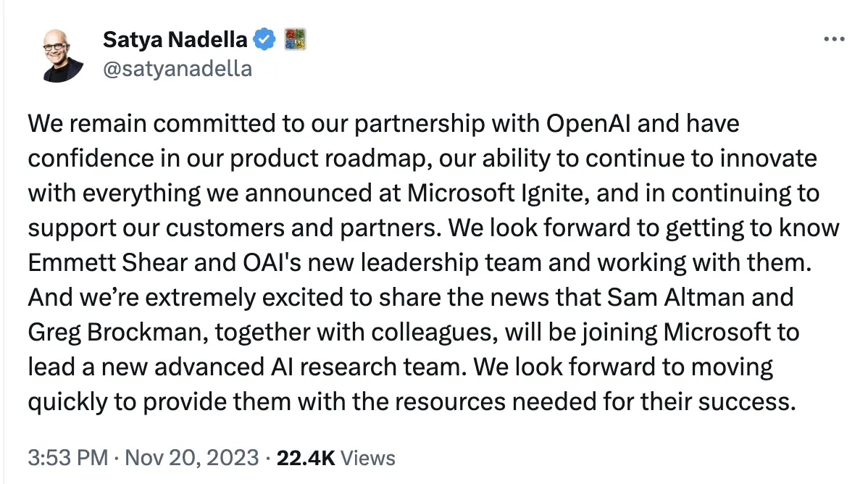View the 22.4K views count
Image resolution: width=868 pixels, height=484 pixels.
306,458
